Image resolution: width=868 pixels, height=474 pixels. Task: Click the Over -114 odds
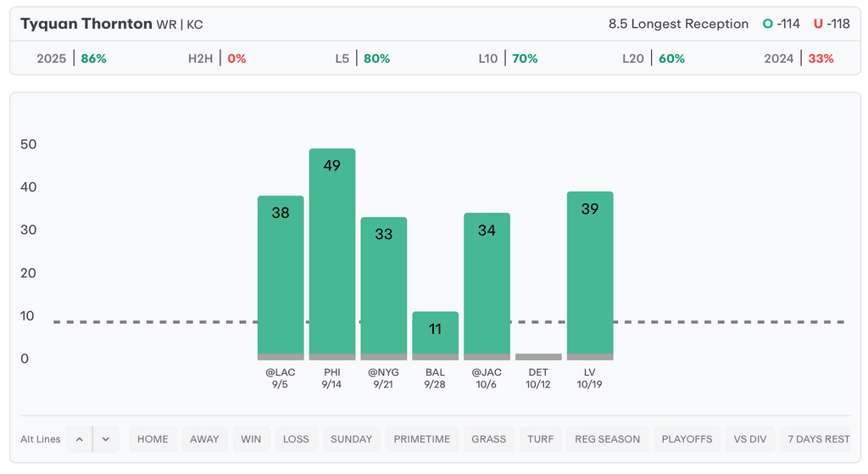(x=782, y=24)
